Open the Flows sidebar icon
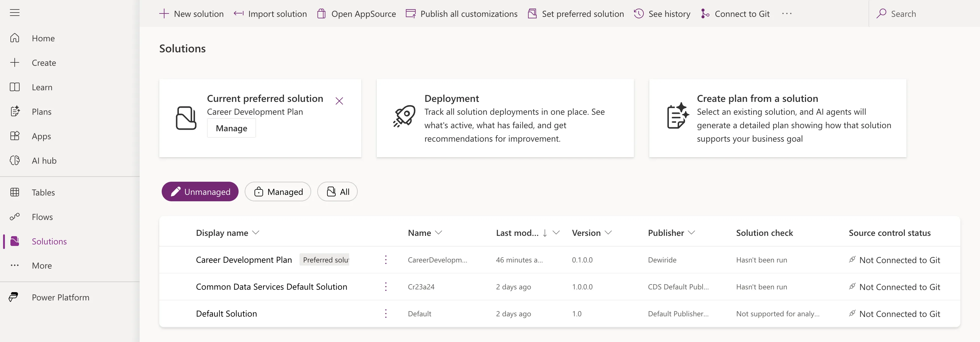 (x=14, y=217)
